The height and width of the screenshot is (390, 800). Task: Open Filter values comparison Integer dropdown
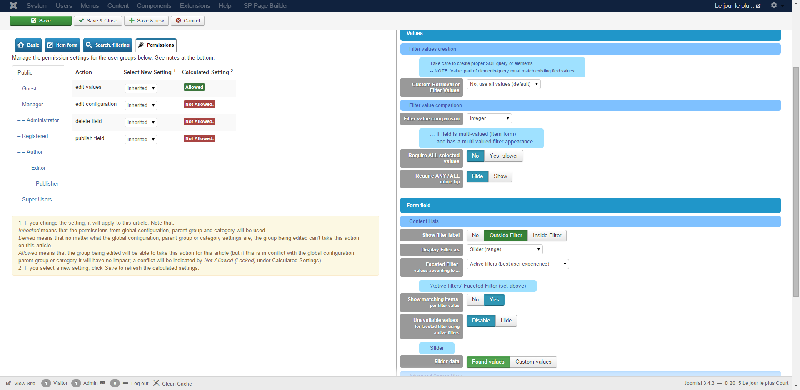pyautogui.click(x=489, y=118)
